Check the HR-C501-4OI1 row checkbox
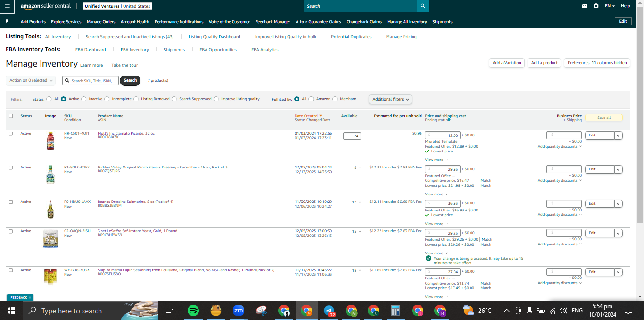This screenshot has height=320, width=644. point(11,134)
